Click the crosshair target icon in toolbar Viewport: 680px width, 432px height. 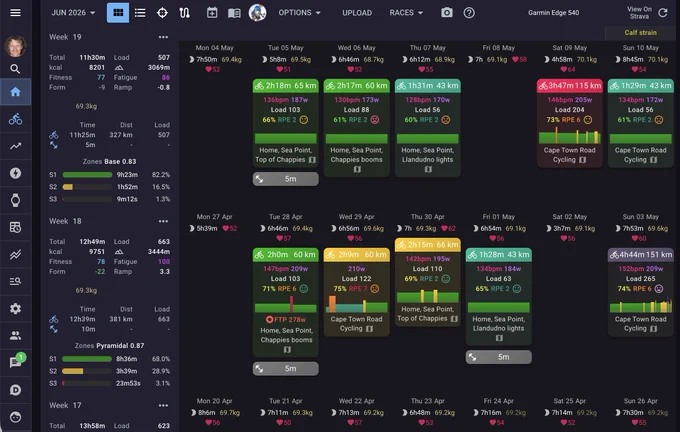[x=162, y=13]
